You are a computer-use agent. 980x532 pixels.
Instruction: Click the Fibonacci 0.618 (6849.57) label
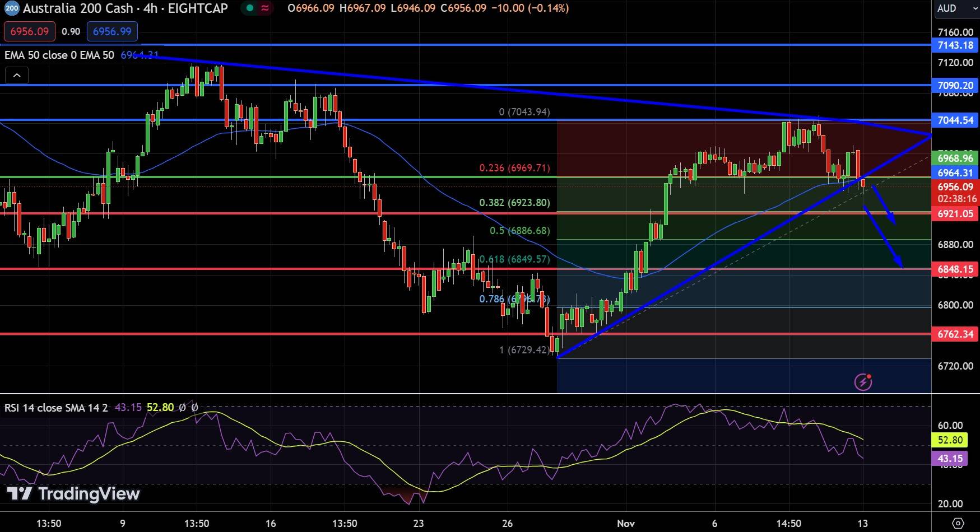[514, 259]
